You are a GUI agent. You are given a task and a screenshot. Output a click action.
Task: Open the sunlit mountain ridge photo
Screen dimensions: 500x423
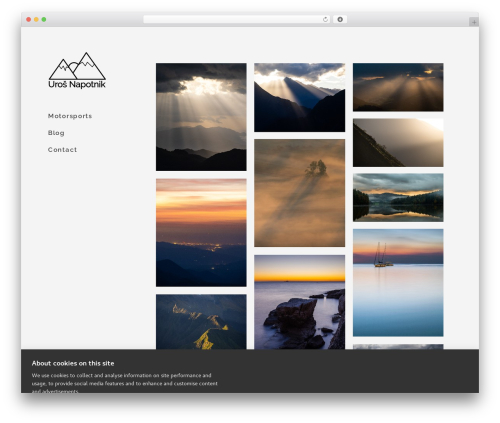[x=201, y=322]
